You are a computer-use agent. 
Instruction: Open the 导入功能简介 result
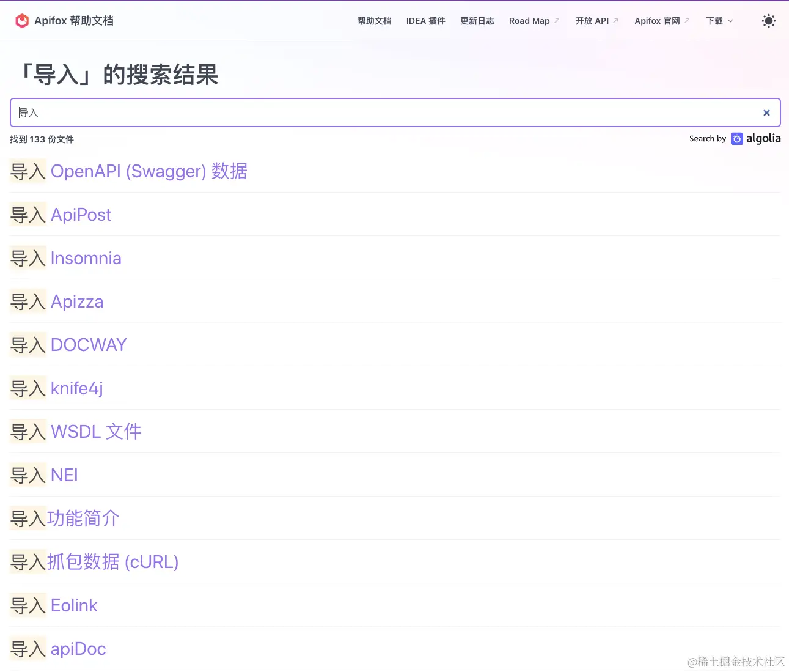click(x=65, y=519)
